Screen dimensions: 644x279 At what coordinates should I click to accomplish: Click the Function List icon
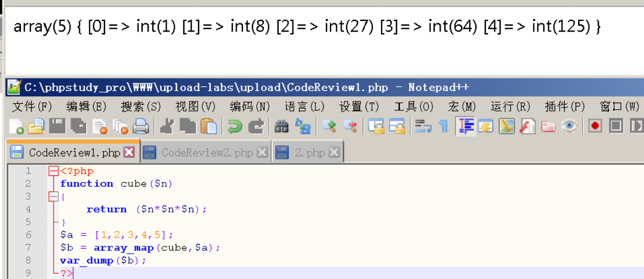click(x=527, y=126)
